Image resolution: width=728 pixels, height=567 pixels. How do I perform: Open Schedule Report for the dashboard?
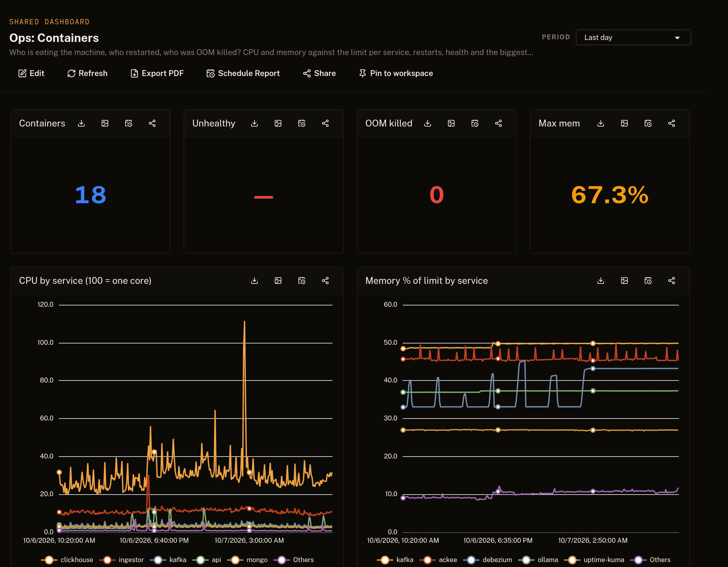(243, 73)
